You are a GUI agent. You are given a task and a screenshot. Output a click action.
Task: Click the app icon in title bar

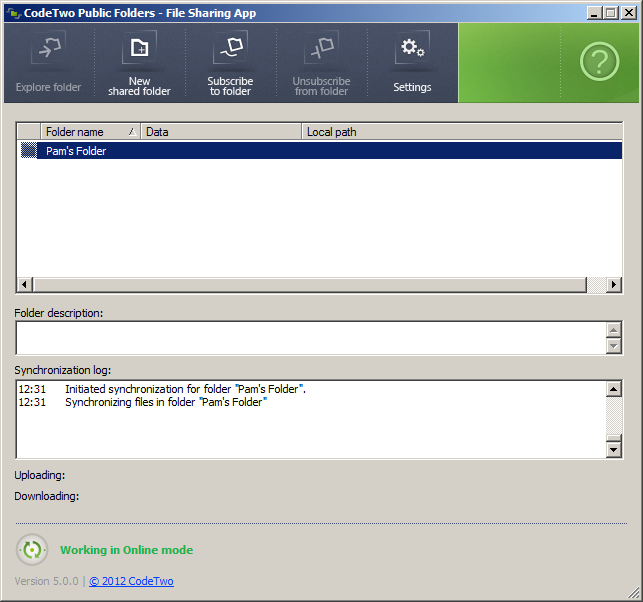[x=14, y=13]
